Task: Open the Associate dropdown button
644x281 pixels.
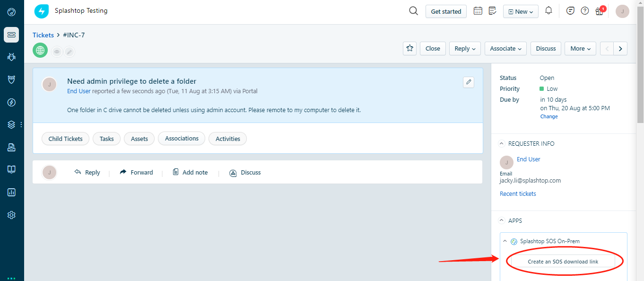Action: pos(505,48)
